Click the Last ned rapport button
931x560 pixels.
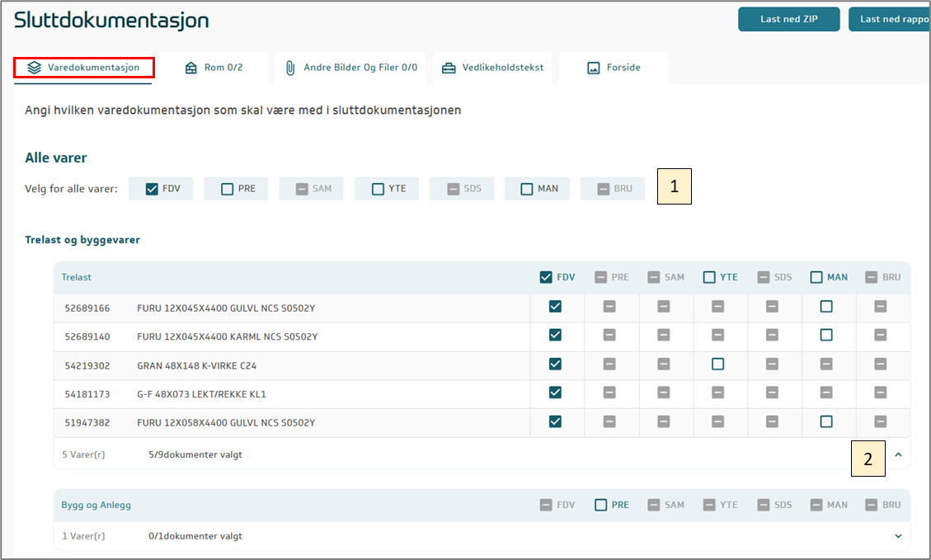pyautogui.click(x=891, y=19)
